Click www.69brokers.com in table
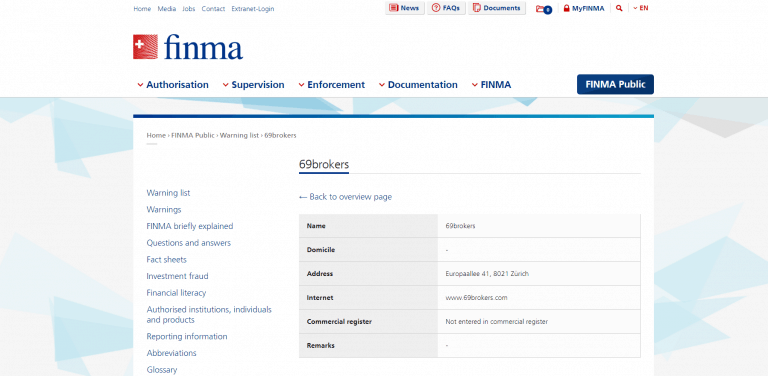Viewport: 768px width, 376px height. tap(476, 298)
